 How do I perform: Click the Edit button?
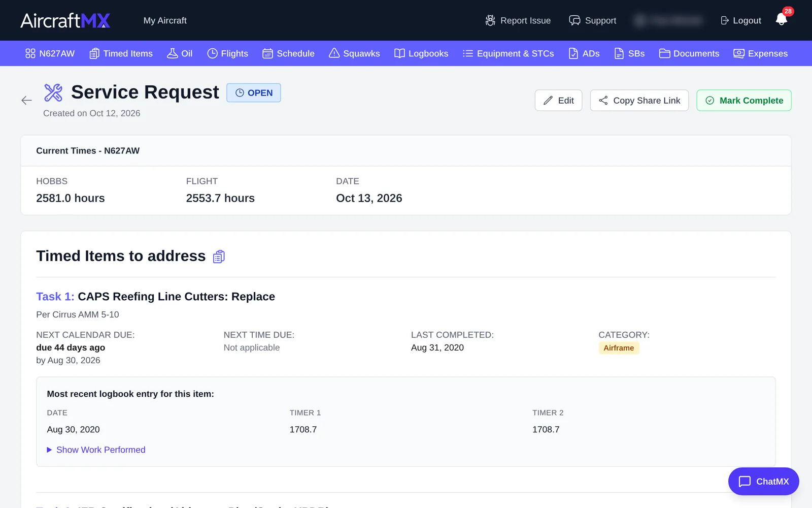[558, 101]
